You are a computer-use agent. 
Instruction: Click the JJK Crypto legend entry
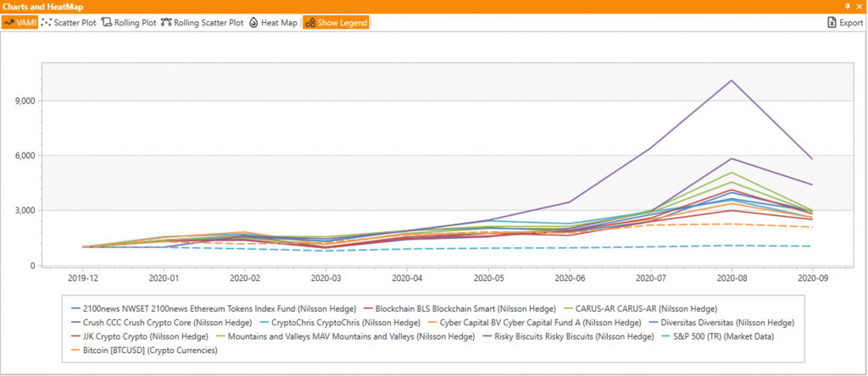(146, 336)
